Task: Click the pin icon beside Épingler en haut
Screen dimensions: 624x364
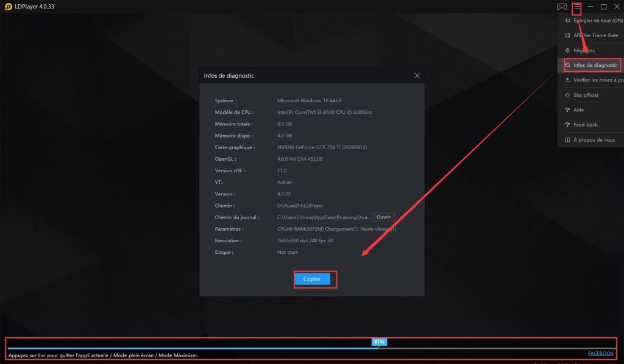Action: click(x=567, y=21)
